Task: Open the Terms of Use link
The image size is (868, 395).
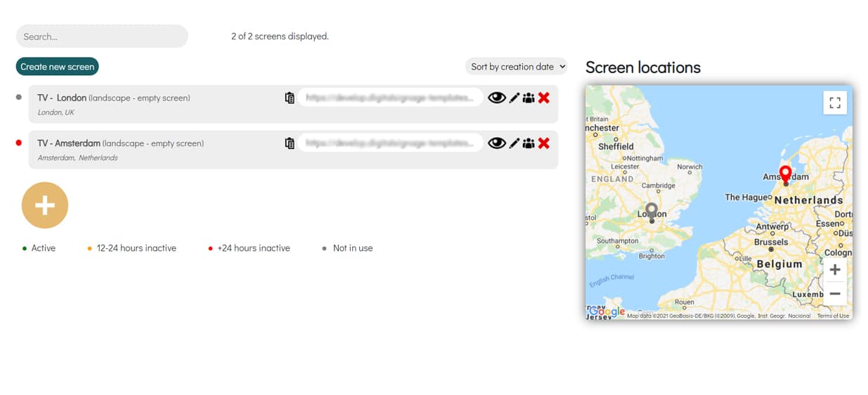Action: coord(833,316)
